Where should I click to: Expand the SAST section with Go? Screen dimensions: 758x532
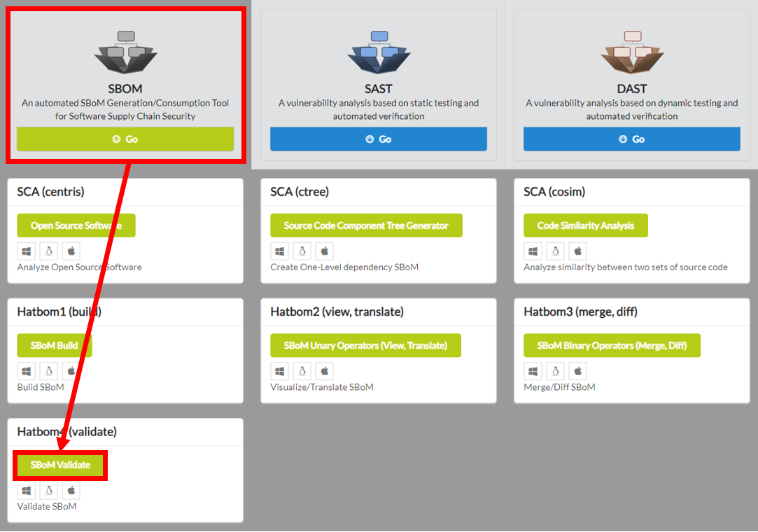click(x=379, y=139)
